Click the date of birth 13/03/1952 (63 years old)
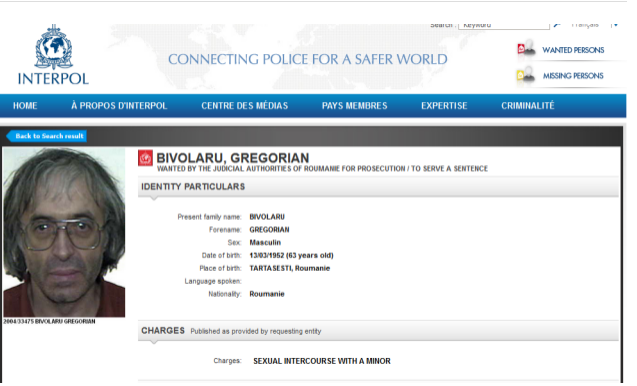637x386 pixels. pos(291,256)
